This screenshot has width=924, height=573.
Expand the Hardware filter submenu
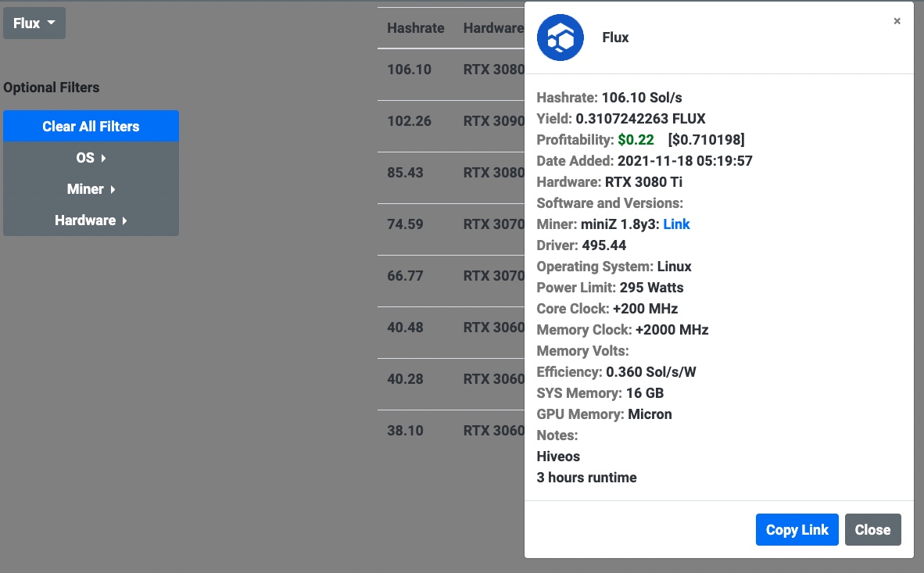click(91, 220)
